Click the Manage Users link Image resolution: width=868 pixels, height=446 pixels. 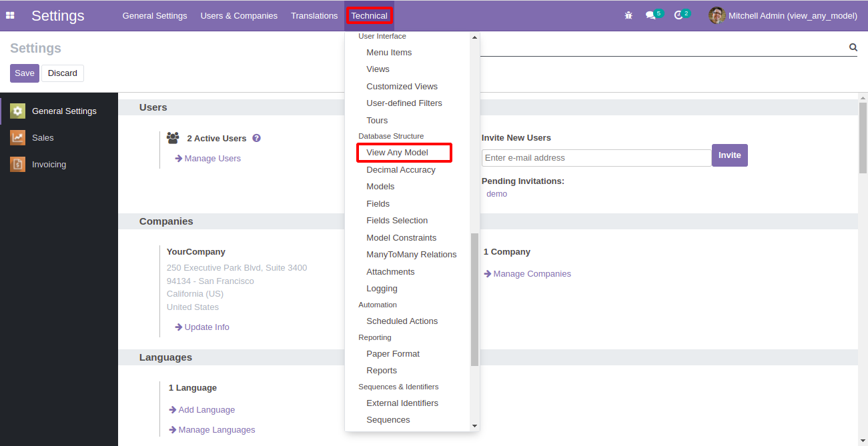coord(212,159)
